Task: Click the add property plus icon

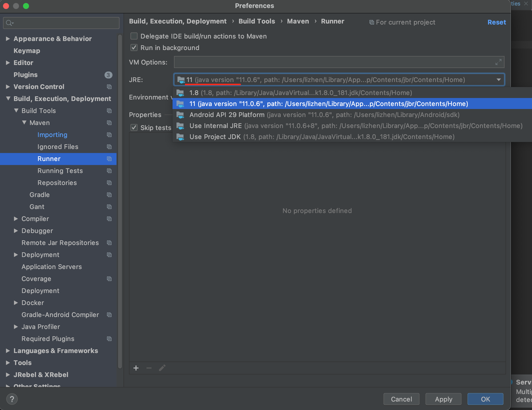Action: (136, 368)
